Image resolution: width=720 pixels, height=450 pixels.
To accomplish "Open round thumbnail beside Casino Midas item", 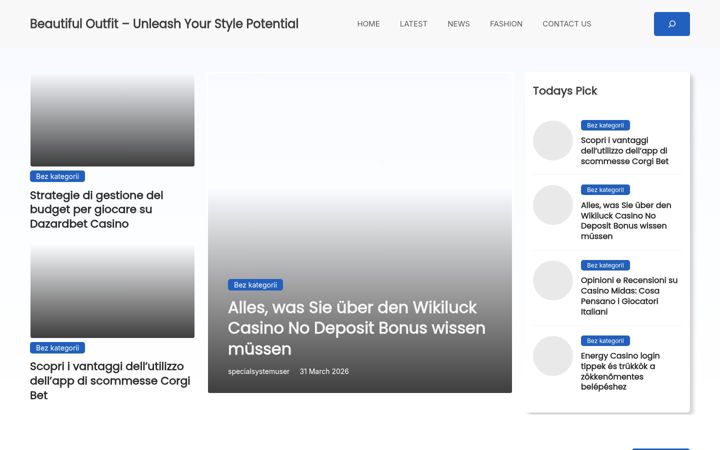I will tap(553, 281).
